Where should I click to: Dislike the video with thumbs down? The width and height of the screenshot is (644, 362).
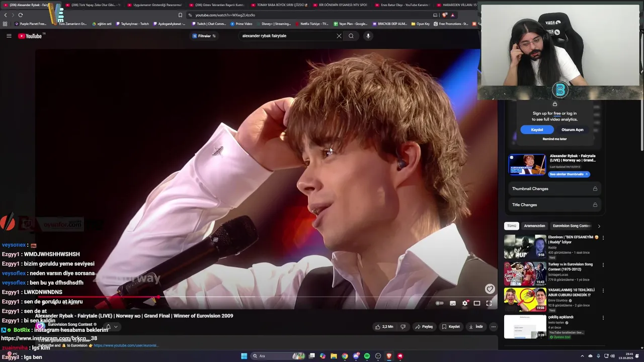tap(403, 327)
